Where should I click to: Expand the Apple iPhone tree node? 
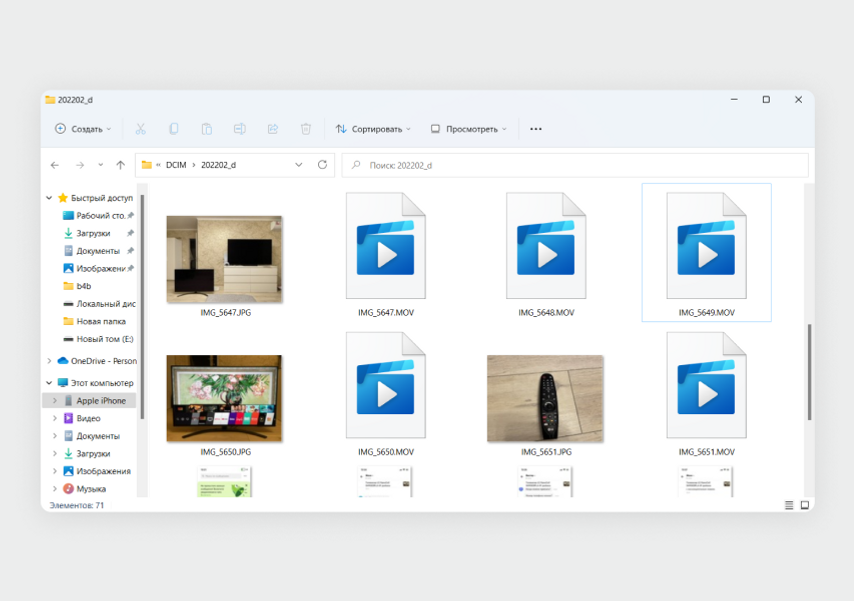tap(55, 400)
